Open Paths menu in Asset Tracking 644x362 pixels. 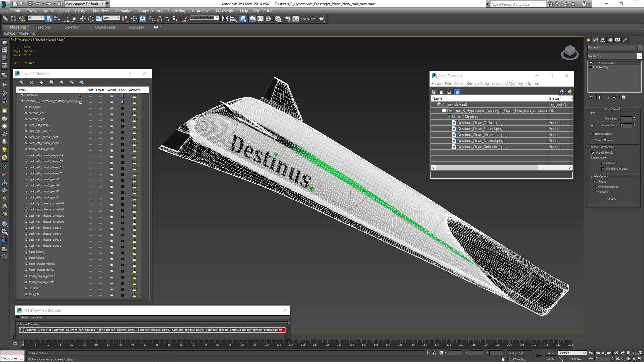pos(459,84)
